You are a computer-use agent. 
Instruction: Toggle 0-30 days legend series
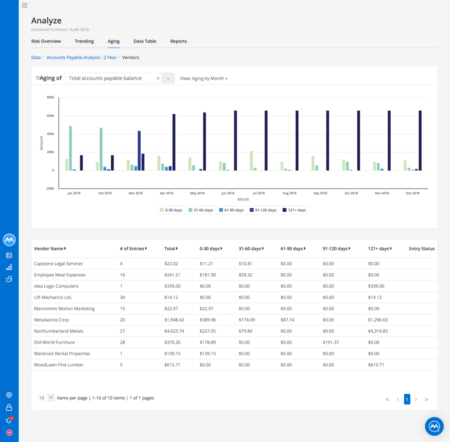171,210
